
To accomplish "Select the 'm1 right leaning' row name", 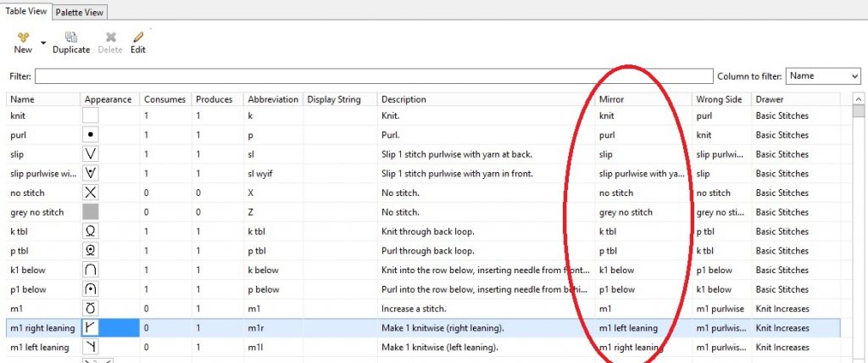I will pyautogui.click(x=42, y=328).
